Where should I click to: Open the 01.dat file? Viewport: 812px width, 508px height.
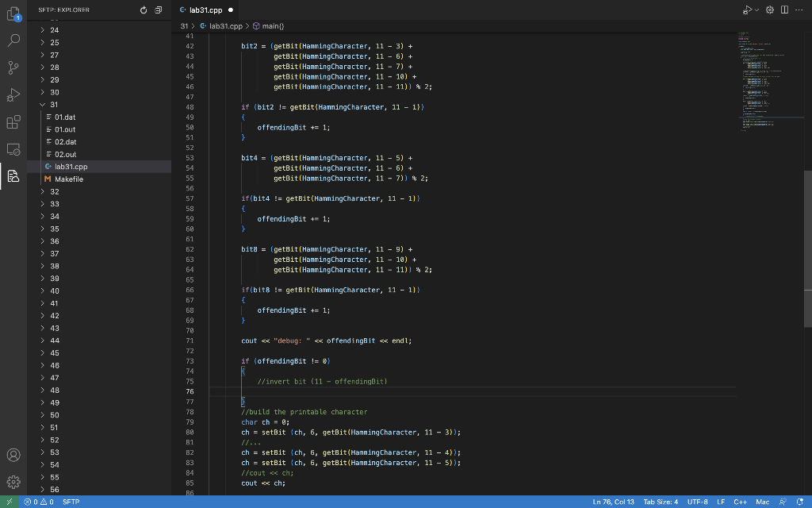pyautogui.click(x=65, y=117)
